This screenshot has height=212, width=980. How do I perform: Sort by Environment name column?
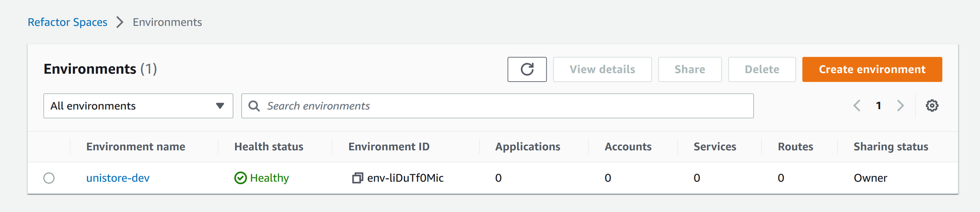[135, 146]
